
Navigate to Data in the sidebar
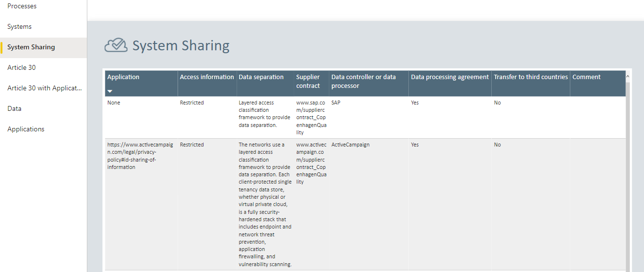click(x=14, y=109)
